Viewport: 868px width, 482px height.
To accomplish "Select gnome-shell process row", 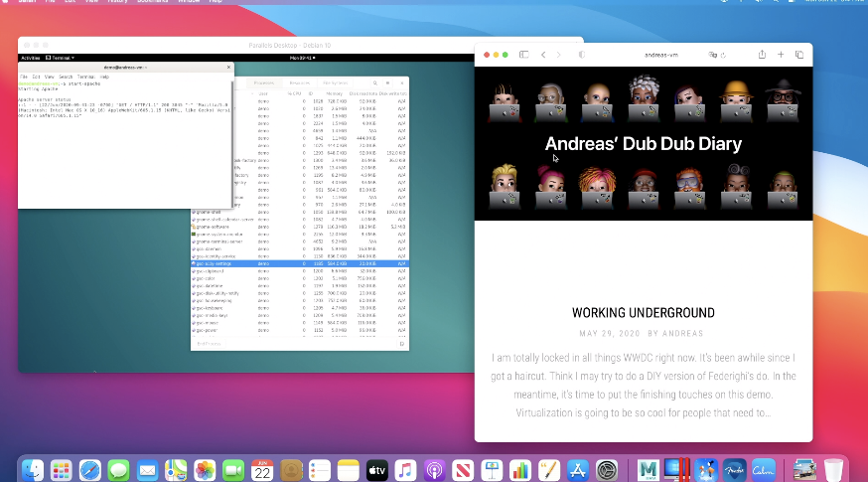I will pyautogui.click(x=300, y=213).
